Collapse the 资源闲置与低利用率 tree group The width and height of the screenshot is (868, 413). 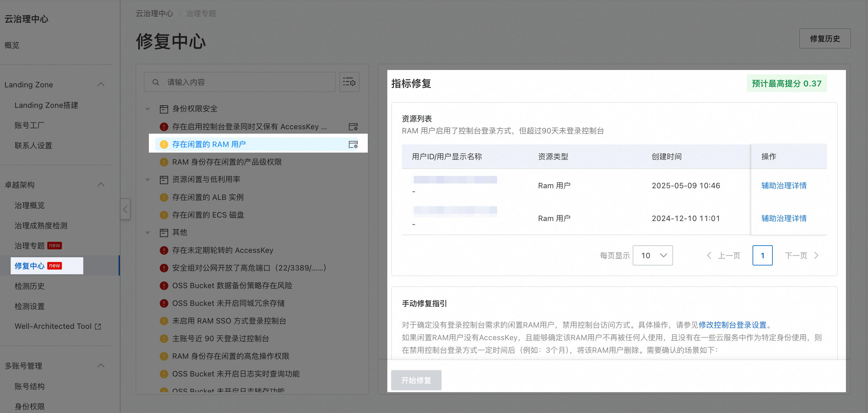tap(148, 180)
